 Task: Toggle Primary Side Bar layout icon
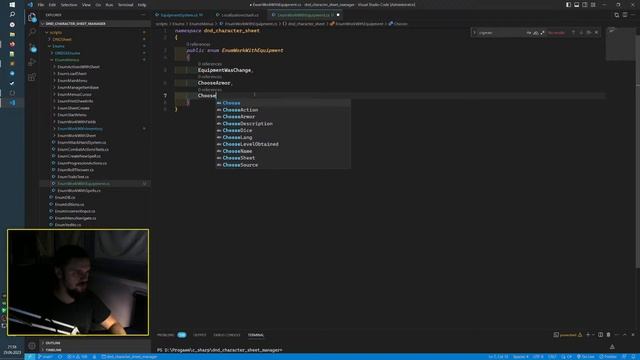coord(568,4)
